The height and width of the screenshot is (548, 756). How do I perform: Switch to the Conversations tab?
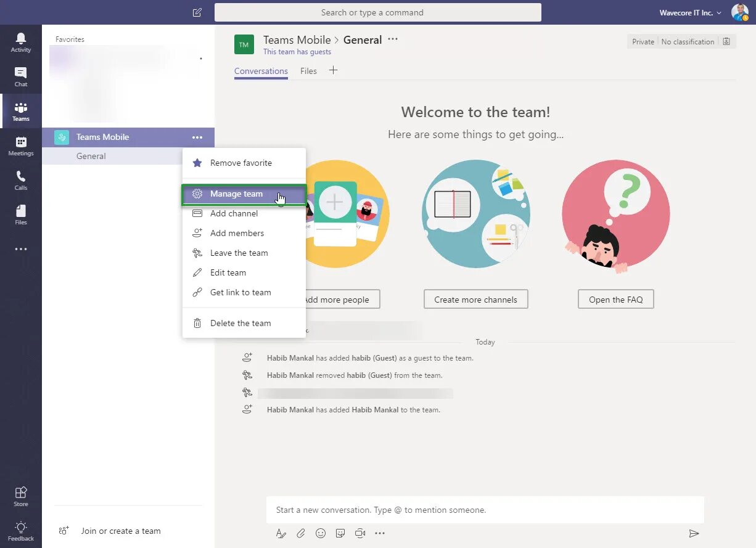[261, 71]
